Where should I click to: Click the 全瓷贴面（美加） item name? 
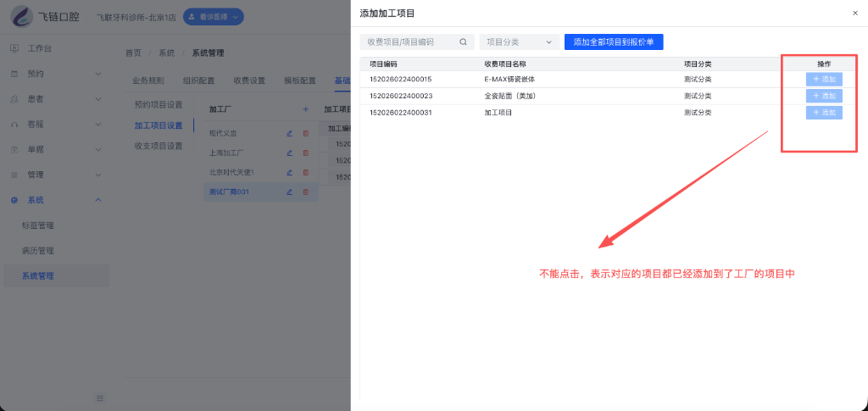click(x=510, y=96)
